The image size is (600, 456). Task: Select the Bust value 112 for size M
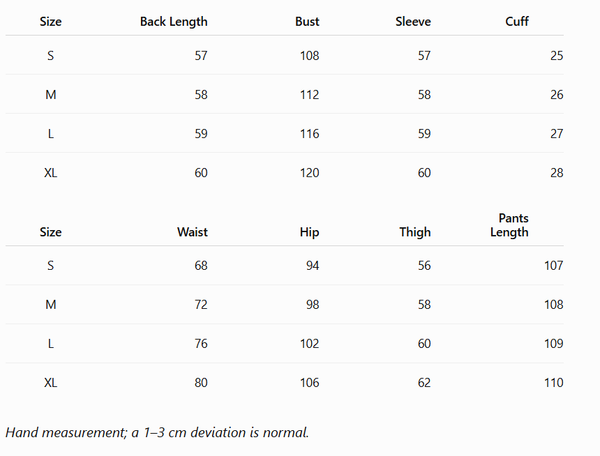310,95
